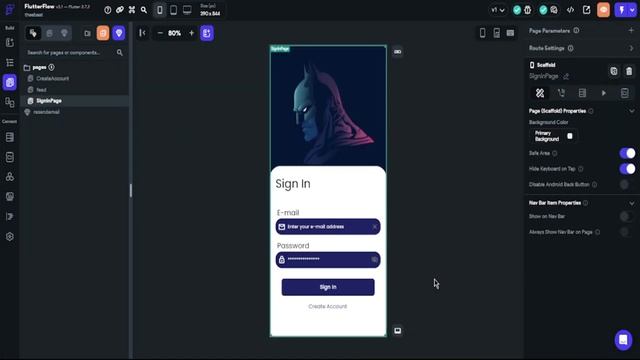Click the purple add component button
Screen dimensions: 640x360
tap(119, 33)
